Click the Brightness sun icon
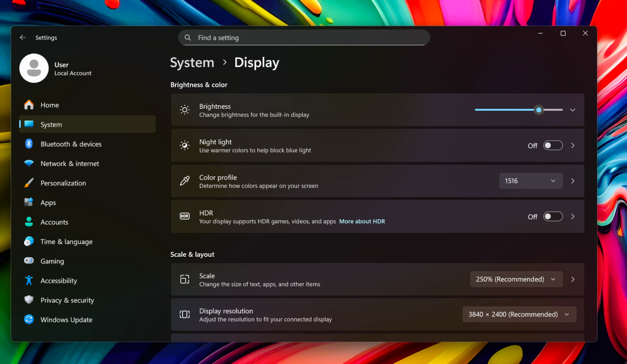This screenshot has width=627, height=364. click(185, 110)
